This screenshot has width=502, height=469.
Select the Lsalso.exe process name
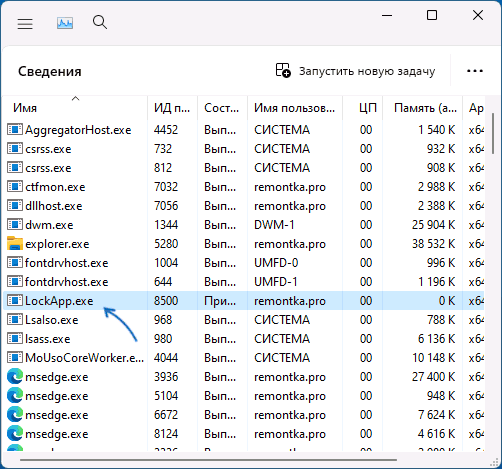pyautogui.click(x=52, y=320)
